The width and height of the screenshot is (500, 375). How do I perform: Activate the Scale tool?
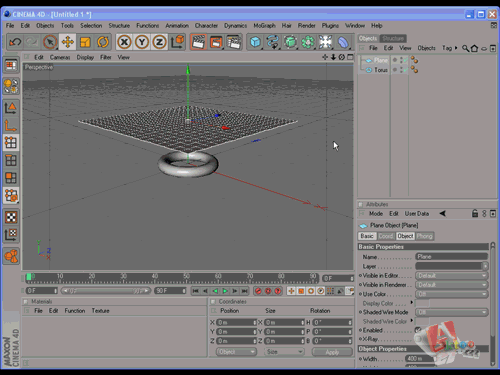[x=85, y=42]
